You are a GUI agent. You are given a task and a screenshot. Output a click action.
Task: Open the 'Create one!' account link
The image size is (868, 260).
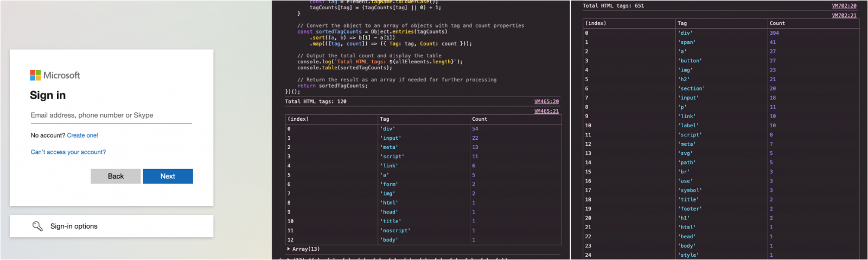click(x=82, y=135)
